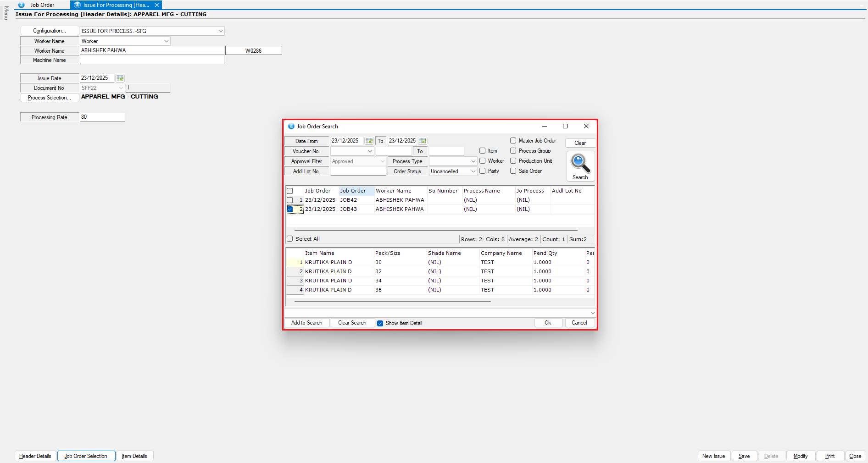
Task: Uncheck Show Item Detail
Action: point(380,323)
